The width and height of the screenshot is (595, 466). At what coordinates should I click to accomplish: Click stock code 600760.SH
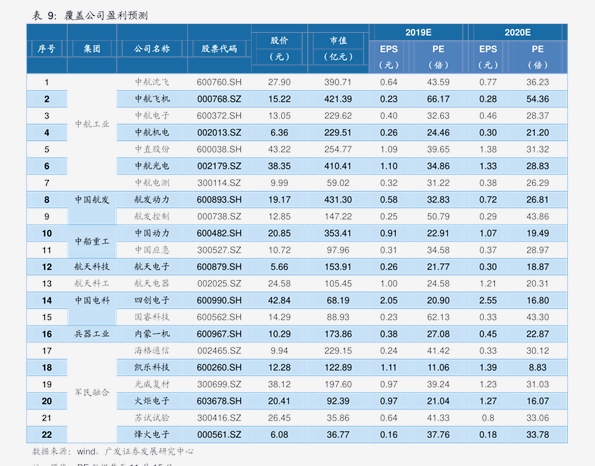click(219, 82)
